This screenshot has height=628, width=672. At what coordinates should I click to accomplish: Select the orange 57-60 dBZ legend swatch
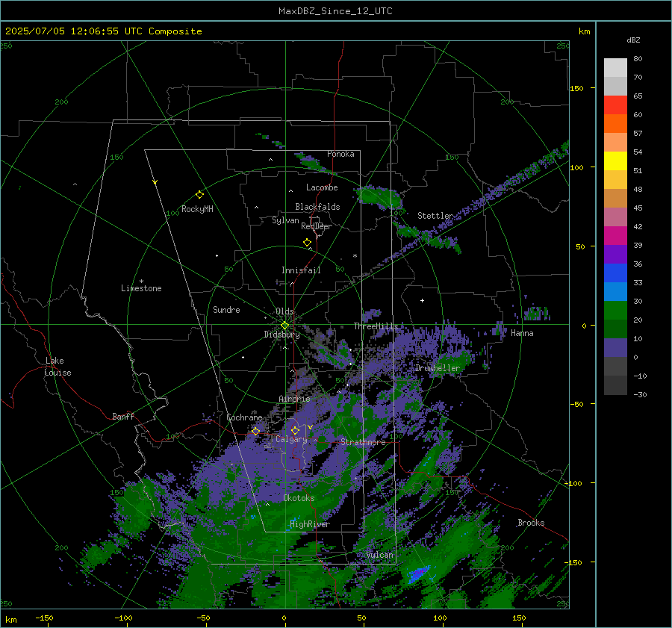coord(615,124)
